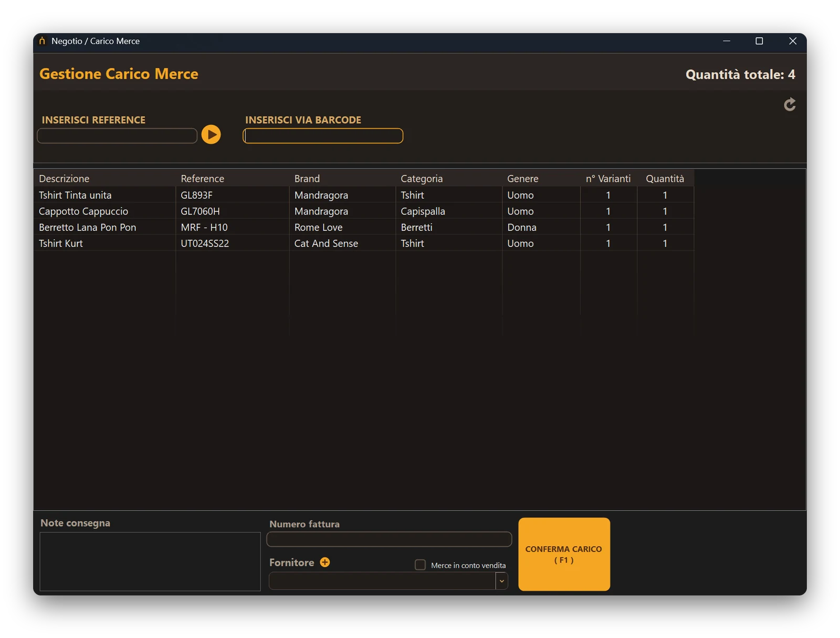The height and width of the screenshot is (638, 840).
Task: Click inside the Numero fattura field
Action: (x=389, y=539)
